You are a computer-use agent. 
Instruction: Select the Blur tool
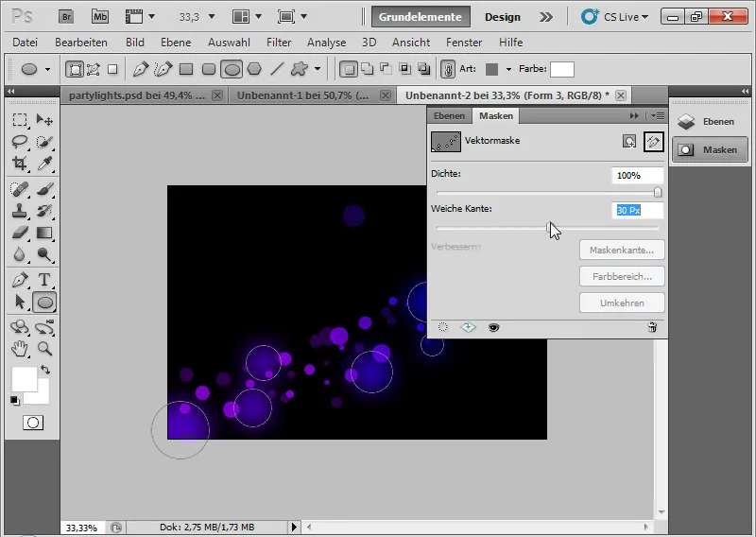[20, 254]
